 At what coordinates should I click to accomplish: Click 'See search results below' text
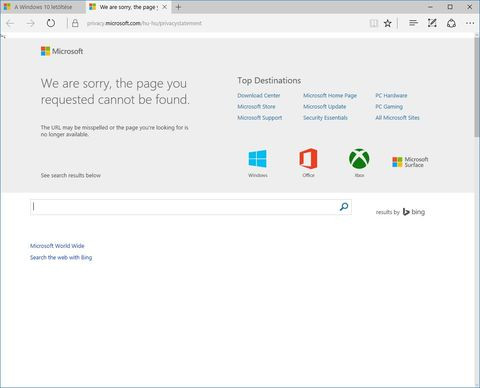click(71, 175)
